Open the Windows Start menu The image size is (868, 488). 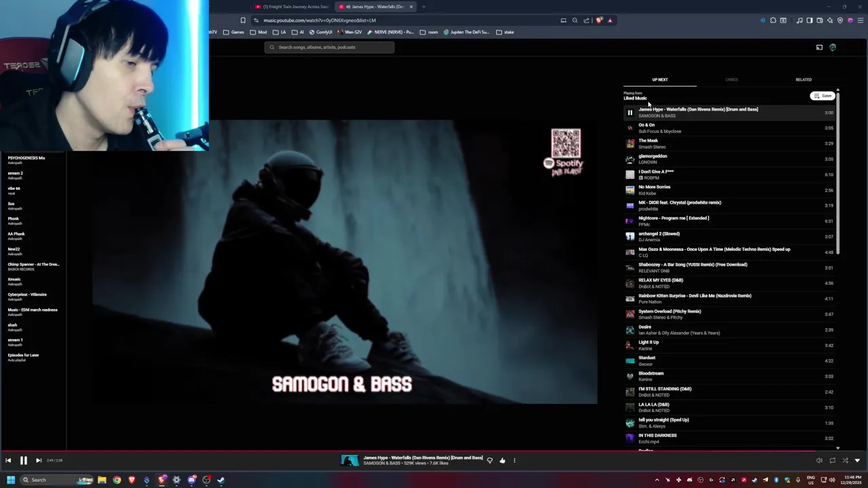click(x=11, y=480)
